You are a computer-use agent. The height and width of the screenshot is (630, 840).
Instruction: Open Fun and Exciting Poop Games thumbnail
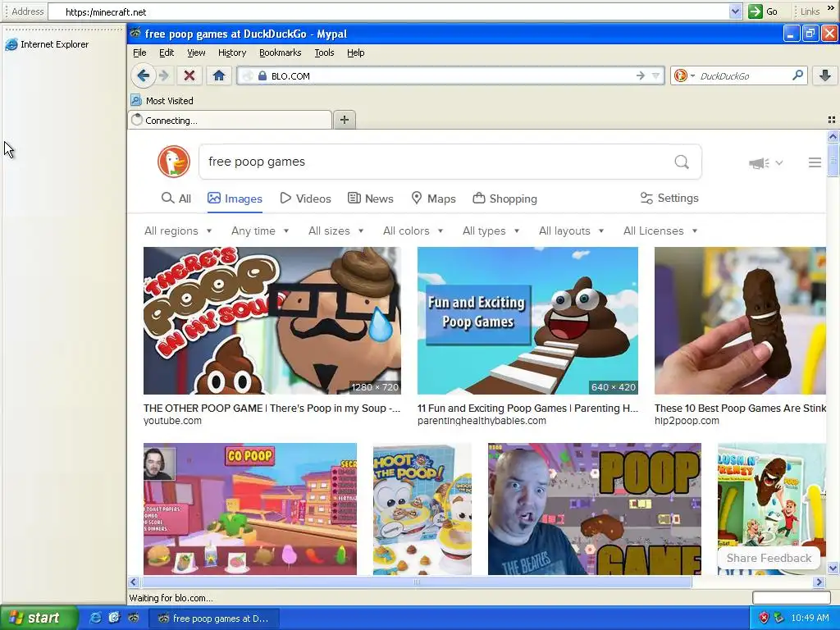527,321
